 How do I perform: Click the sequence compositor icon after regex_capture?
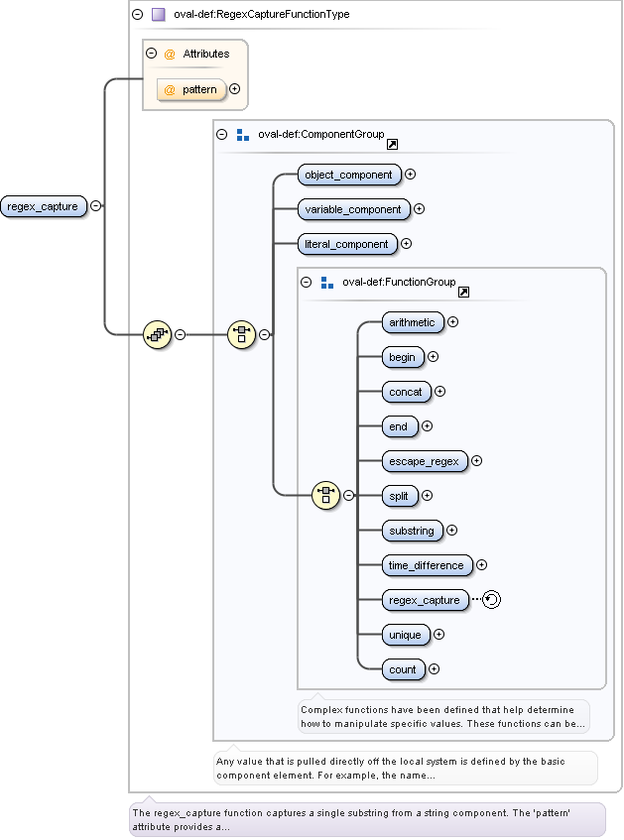click(x=157, y=334)
